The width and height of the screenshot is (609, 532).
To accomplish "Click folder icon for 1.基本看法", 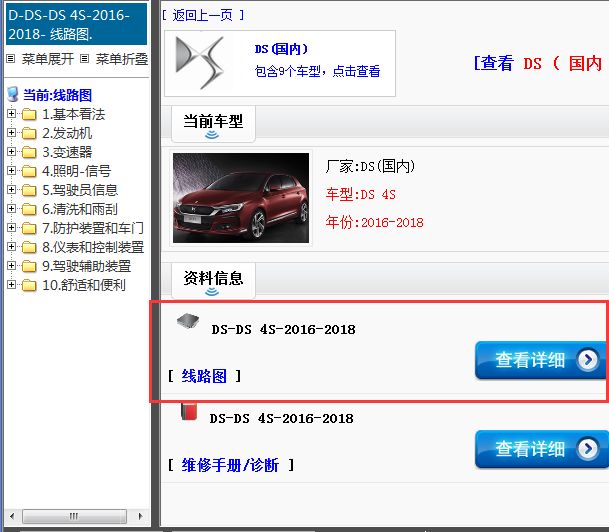I will coord(29,114).
